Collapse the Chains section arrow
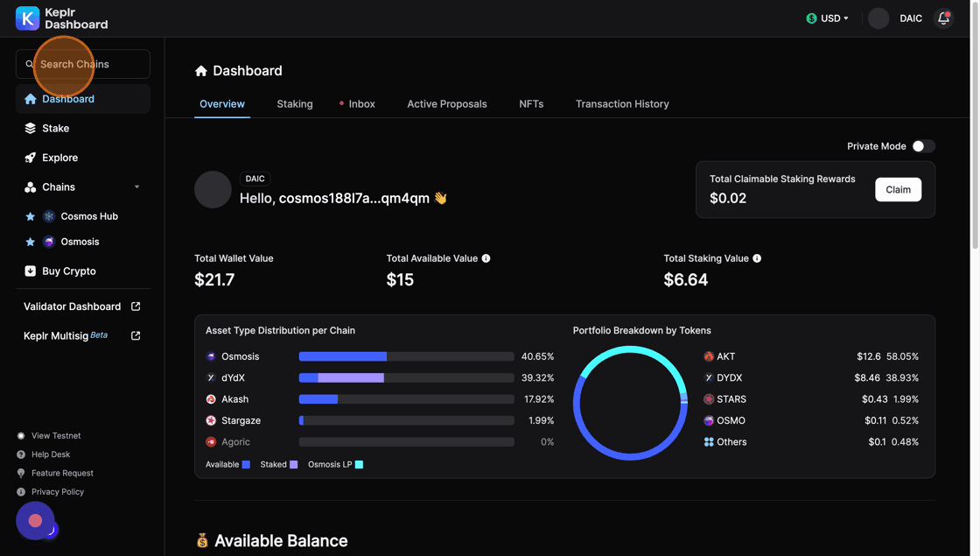 (136, 187)
